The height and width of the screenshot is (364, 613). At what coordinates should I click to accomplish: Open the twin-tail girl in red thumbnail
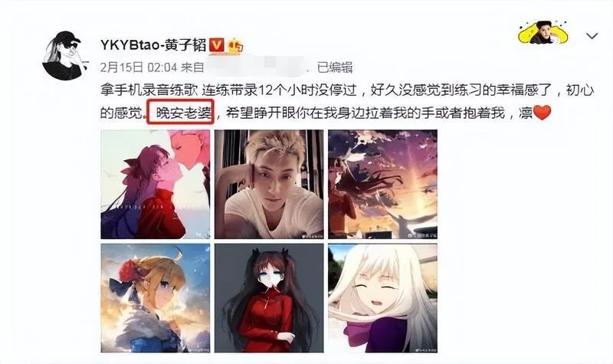[269, 298]
